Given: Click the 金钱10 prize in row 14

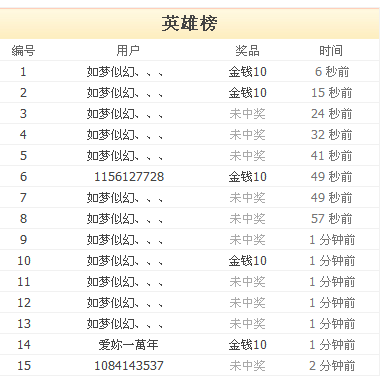Looking at the screenshot, I should [x=247, y=345].
